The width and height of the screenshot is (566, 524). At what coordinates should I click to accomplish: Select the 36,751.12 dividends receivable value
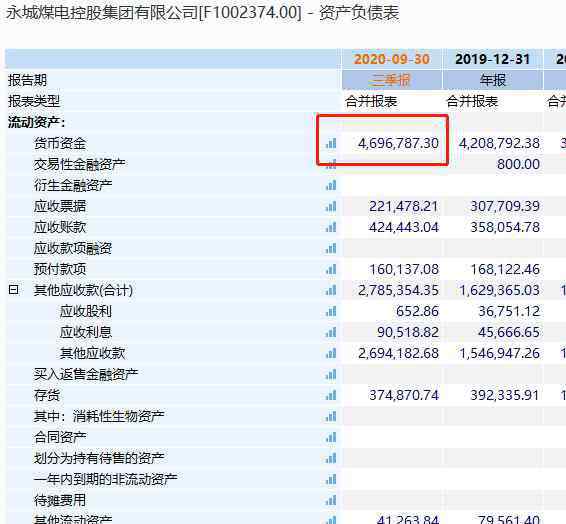509,311
